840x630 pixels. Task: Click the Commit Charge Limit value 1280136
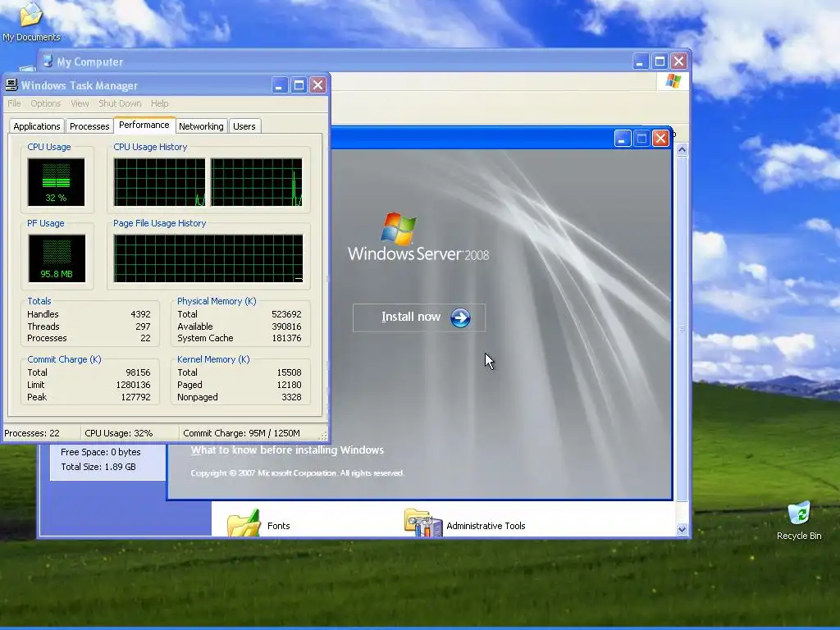(x=134, y=385)
